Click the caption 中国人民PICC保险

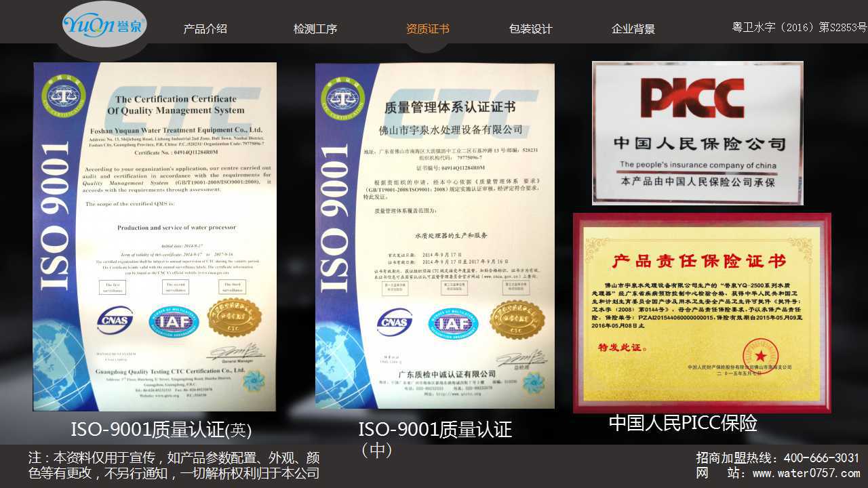pos(683,423)
